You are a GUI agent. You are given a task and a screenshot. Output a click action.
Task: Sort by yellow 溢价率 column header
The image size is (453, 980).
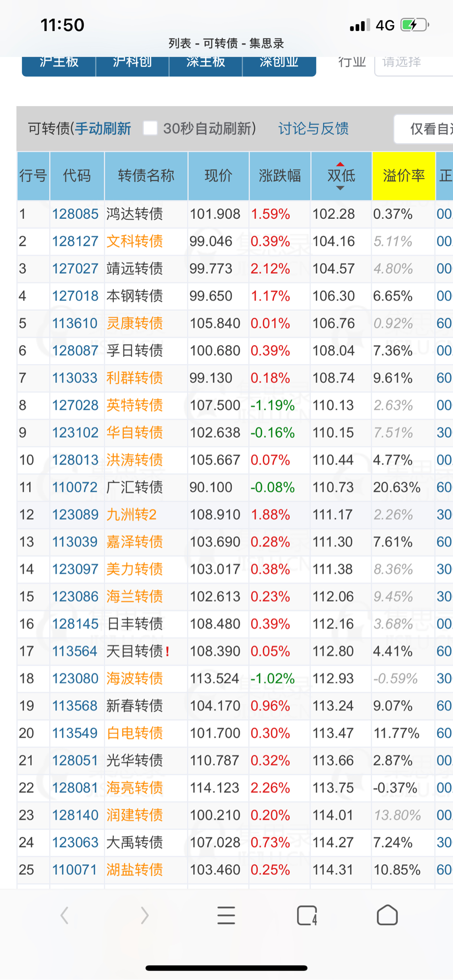(x=403, y=175)
